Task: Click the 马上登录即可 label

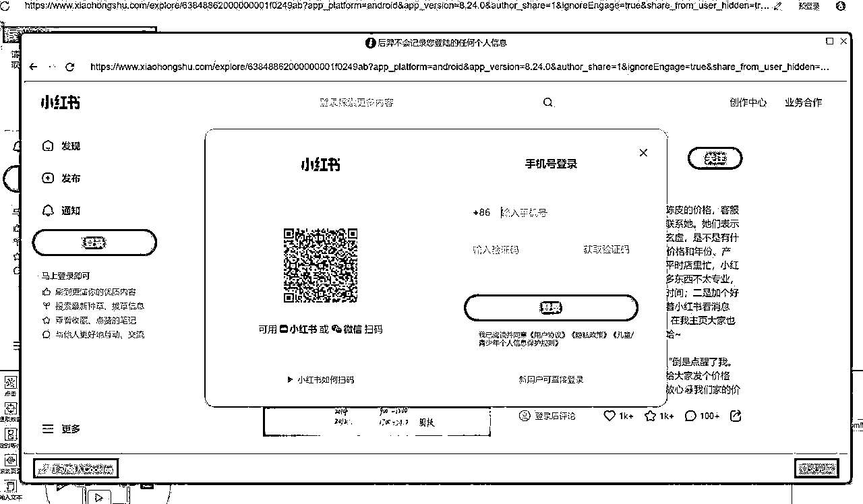Action: [x=65, y=276]
